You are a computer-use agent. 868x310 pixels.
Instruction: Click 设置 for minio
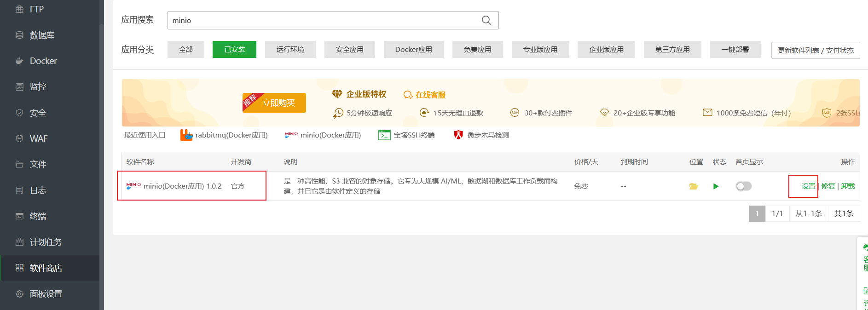808,186
